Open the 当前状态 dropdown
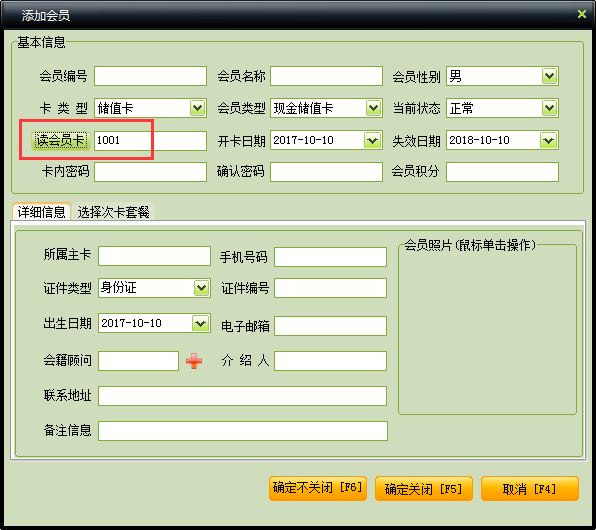Image resolution: width=596 pixels, height=530 pixels. point(549,108)
